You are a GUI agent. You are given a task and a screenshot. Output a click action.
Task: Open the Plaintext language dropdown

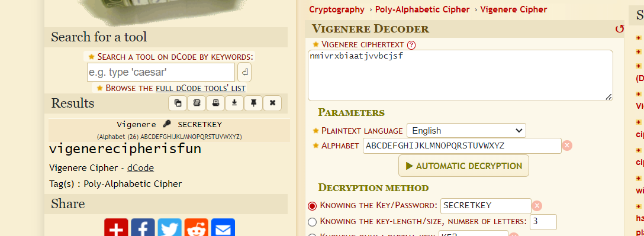[466, 131]
